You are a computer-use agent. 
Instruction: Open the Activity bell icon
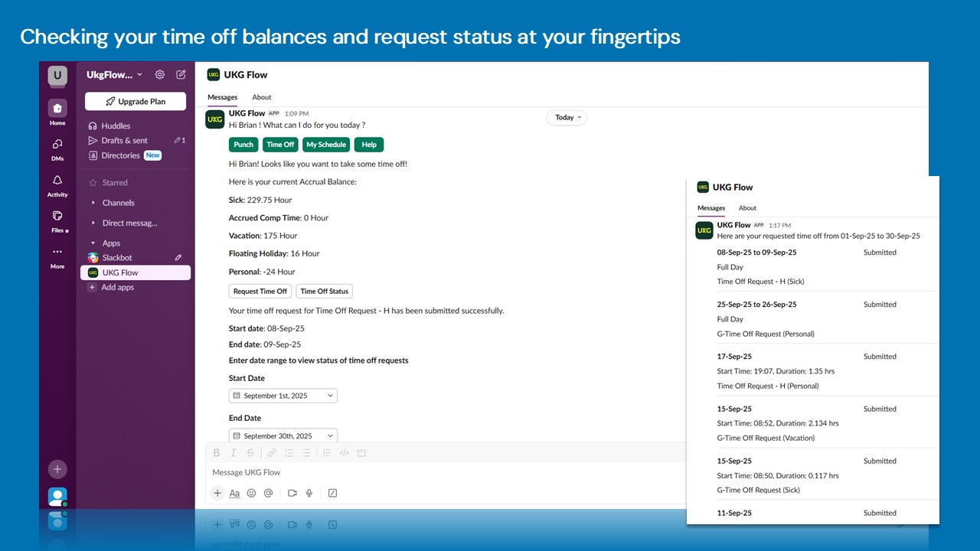pyautogui.click(x=57, y=181)
